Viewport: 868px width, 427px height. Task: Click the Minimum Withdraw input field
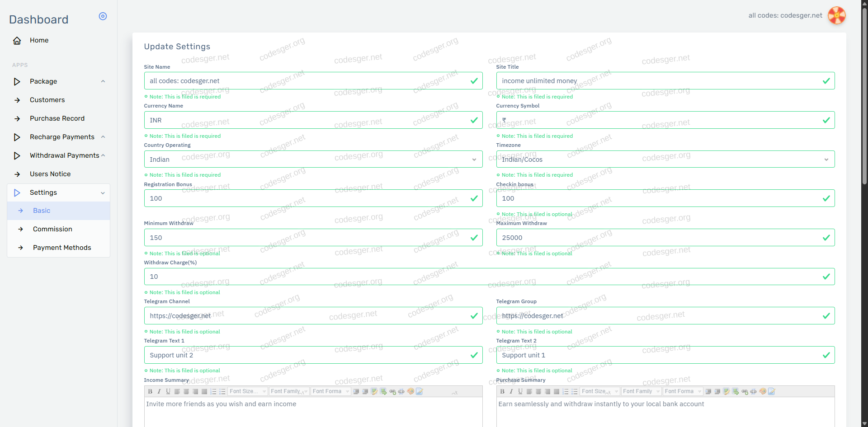coord(307,238)
